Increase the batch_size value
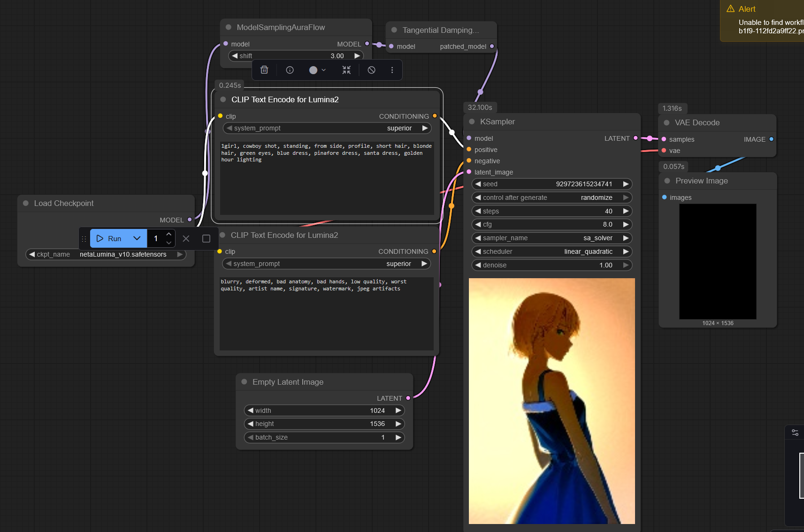Image resolution: width=804 pixels, height=532 pixels. pos(398,437)
